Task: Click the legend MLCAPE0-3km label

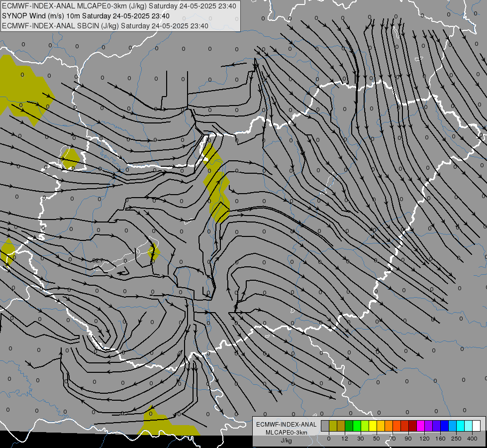Action: coord(287,433)
